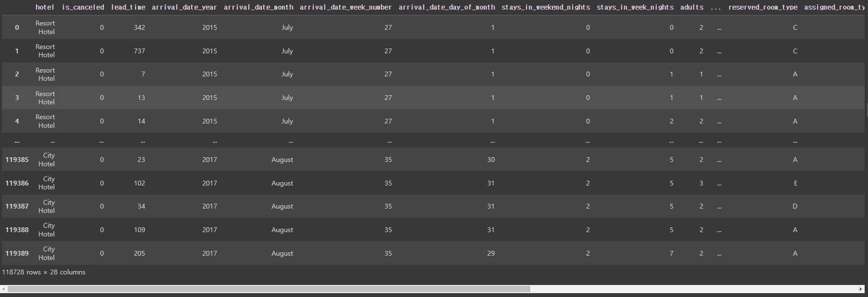Click the horizontal scrollbar right arrow
The image size is (868, 297).
[860, 289]
